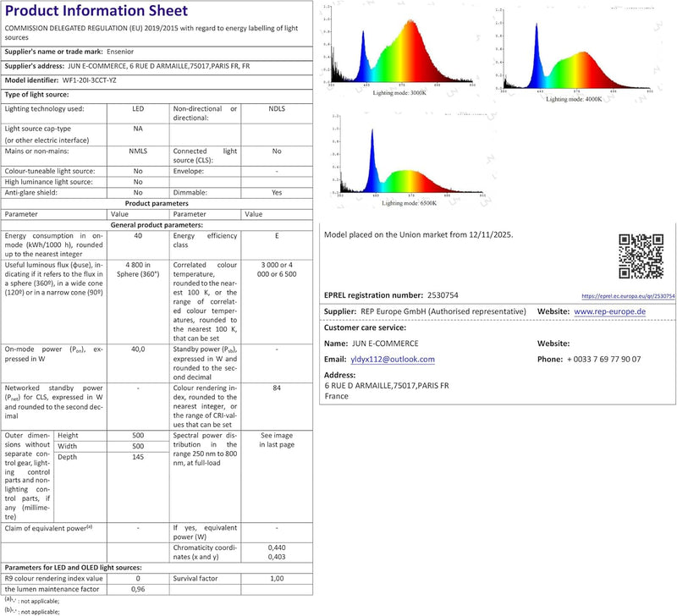Click the model identifier WF1-20I-3CCT-YZ
Image resolution: width=677 pixels, height=616 pixels.
pyautogui.click(x=90, y=80)
